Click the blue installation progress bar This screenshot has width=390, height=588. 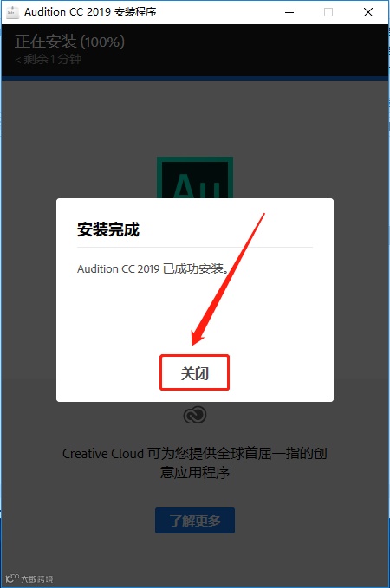click(x=195, y=78)
